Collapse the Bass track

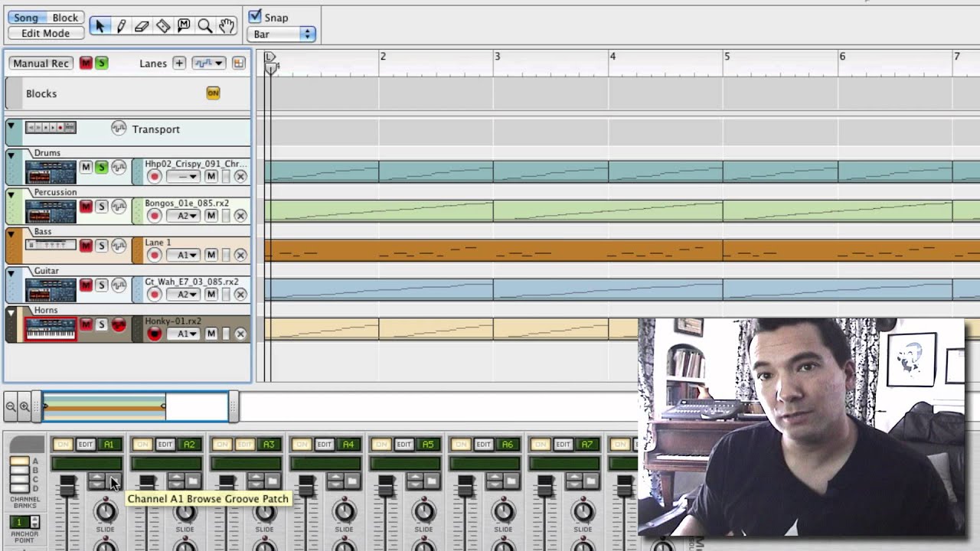[11, 233]
